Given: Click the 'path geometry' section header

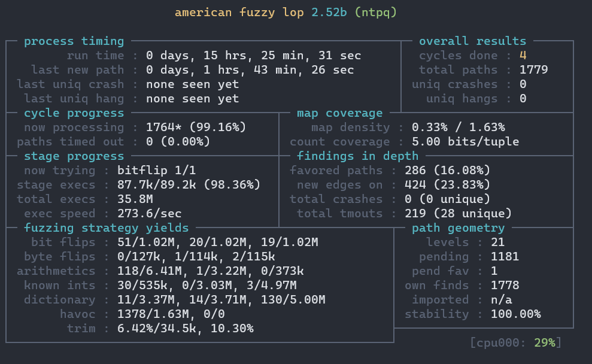Looking at the screenshot, I should (459, 227).
